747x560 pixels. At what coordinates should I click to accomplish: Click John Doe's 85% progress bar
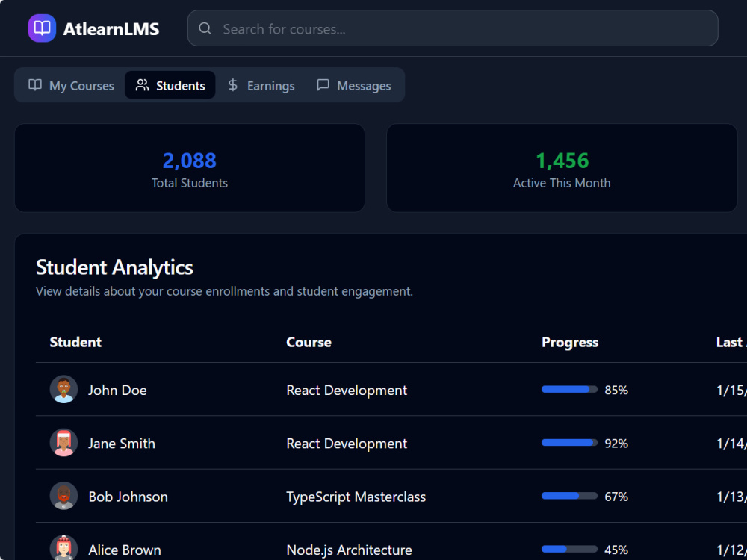pyautogui.click(x=569, y=390)
